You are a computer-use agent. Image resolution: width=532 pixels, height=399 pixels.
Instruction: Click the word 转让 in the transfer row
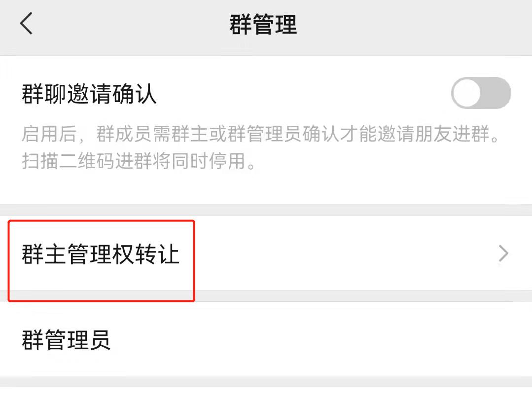tap(157, 254)
